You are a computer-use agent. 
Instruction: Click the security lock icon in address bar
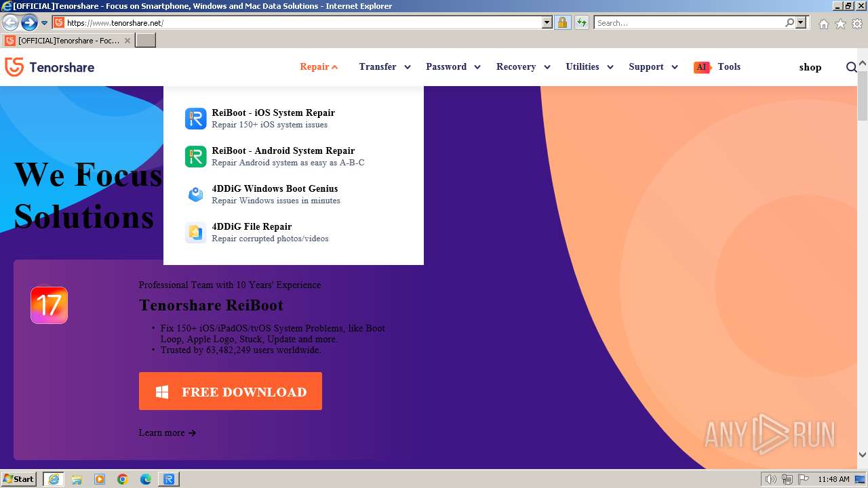click(x=562, y=23)
